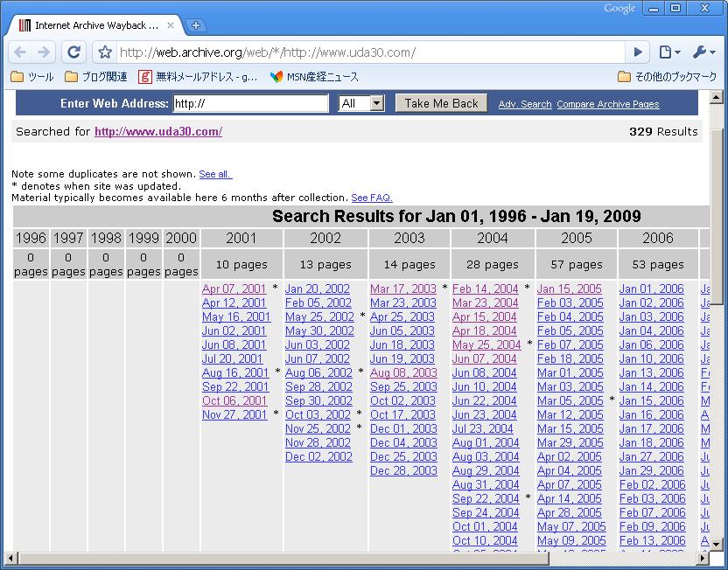Click the 2001 year column header
This screenshot has width=728, height=570.
click(241, 239)
